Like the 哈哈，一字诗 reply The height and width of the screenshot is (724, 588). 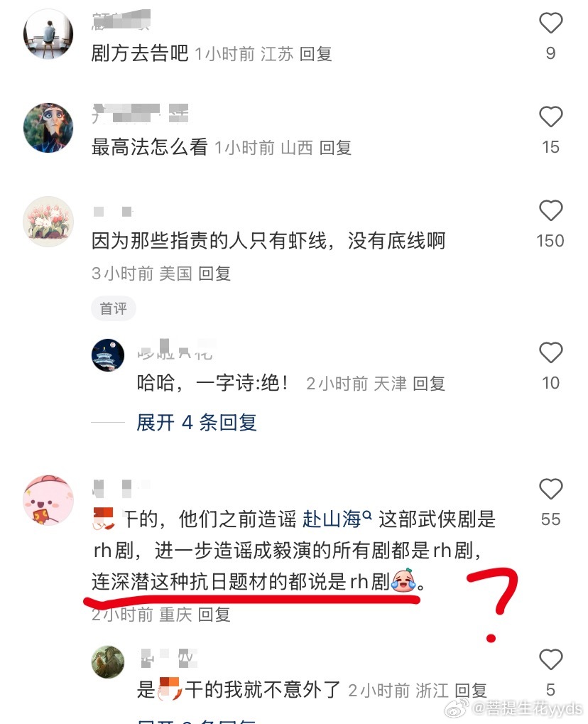coord(550,353)
